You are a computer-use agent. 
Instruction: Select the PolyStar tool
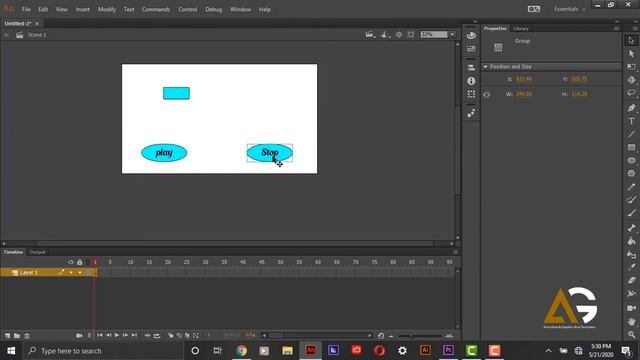tap(631, 173)
